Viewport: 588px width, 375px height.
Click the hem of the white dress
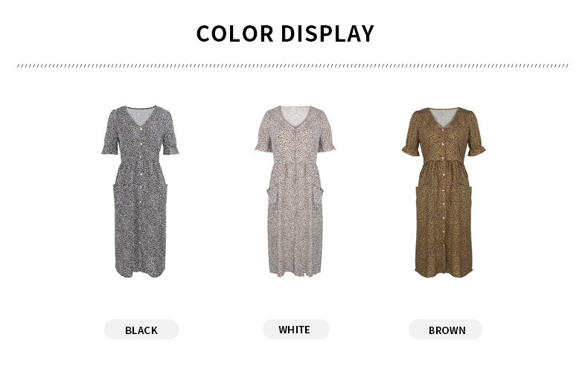click(x=295, y=272)
